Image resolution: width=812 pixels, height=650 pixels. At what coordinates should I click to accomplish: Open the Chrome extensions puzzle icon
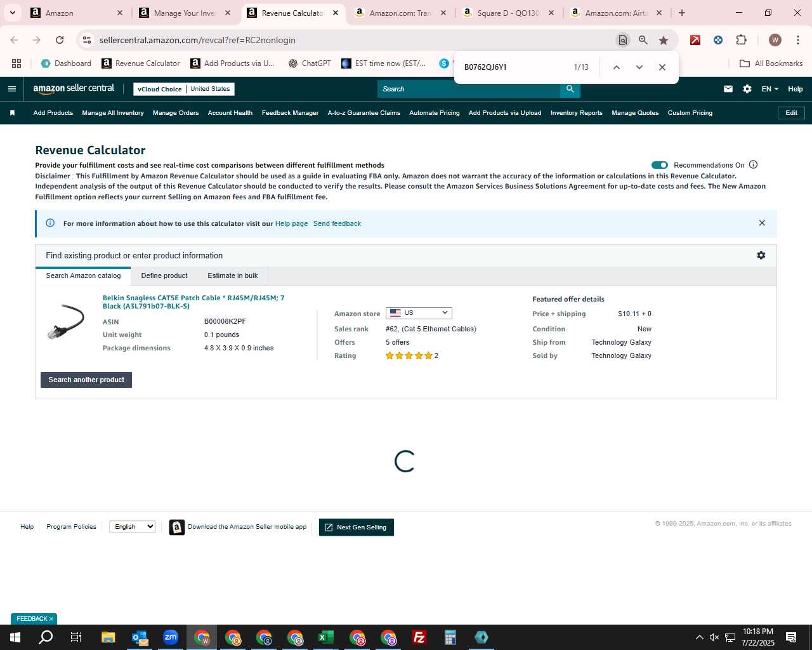(741, 40)
